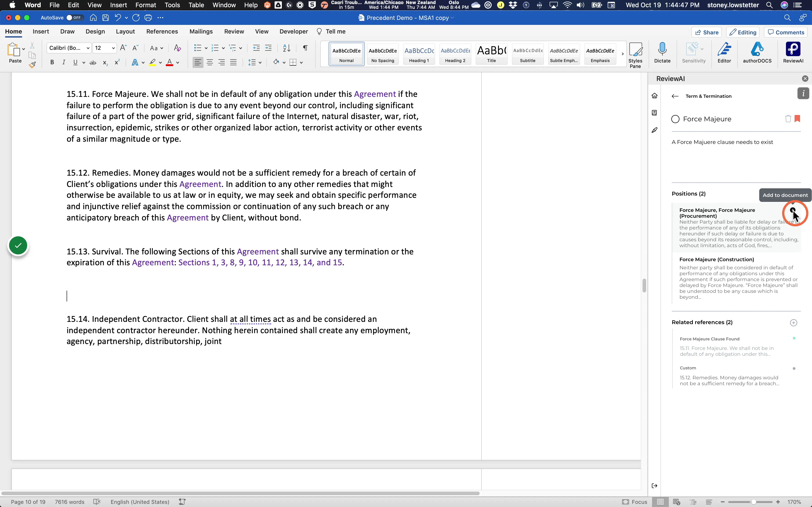Click the orange bookmark flag icon
This screenshot has height=507, width=812.
(x=797, y=119)
